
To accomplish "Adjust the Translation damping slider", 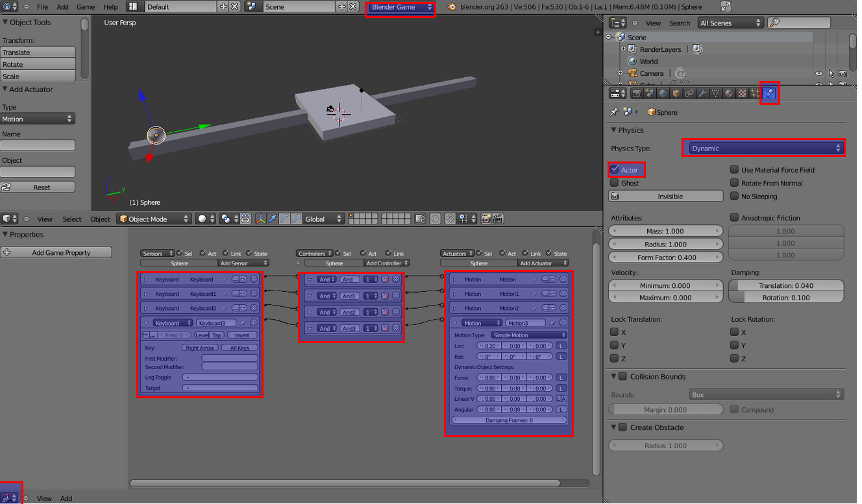I will [x=786, y=285].
